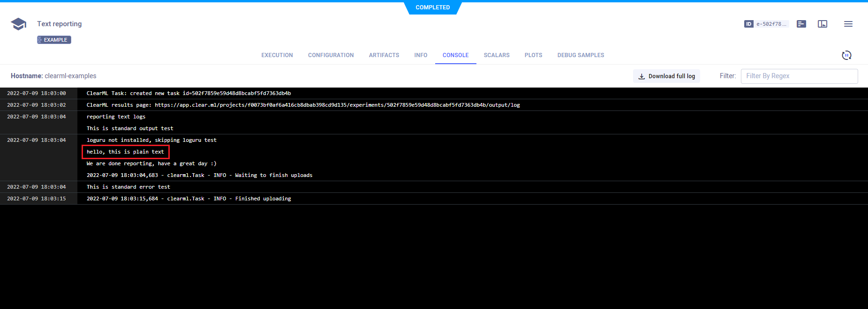Open the full-screen details view icon
Screen dimensions: 868x309
tap(823, 24)
